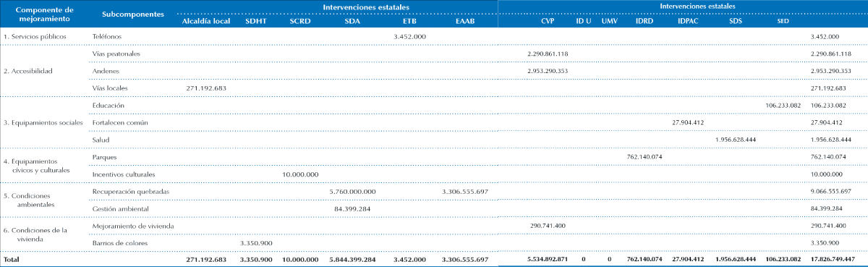The width and height of the screenshot is (868, 267).
Task: Select the Equipamientos sociales component label
Action: point(43,122)
